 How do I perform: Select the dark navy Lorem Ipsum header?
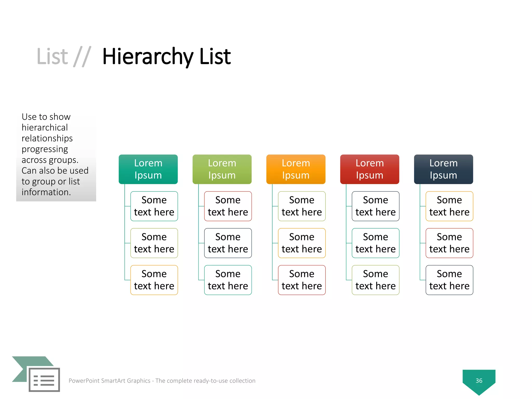(443, 169)
